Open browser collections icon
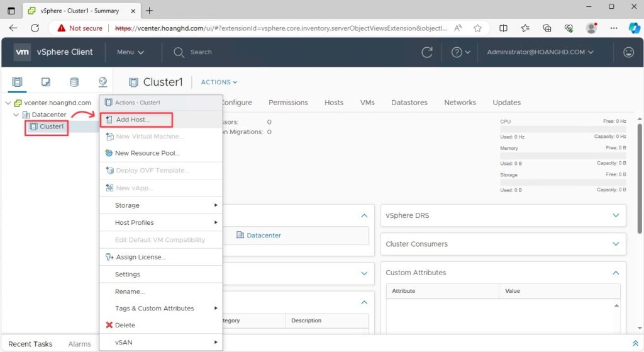 tap(547, 28)
